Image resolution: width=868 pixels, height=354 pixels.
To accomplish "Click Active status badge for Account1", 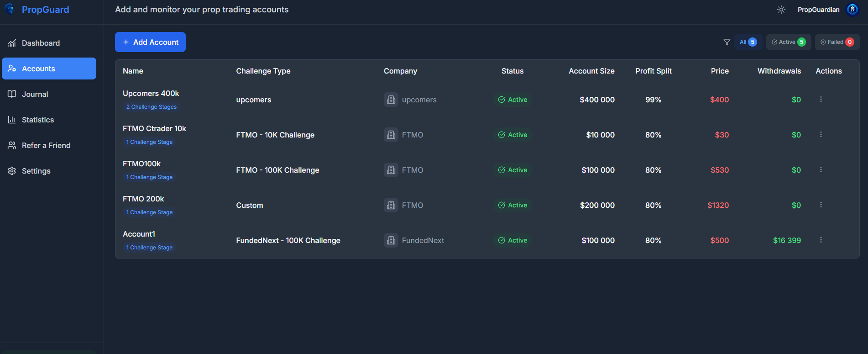I will click(x=512, y=240).
